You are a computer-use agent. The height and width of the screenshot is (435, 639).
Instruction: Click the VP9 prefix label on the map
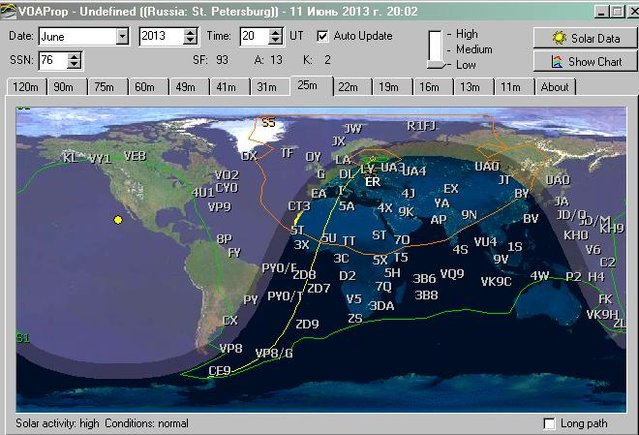click(220, 207)
